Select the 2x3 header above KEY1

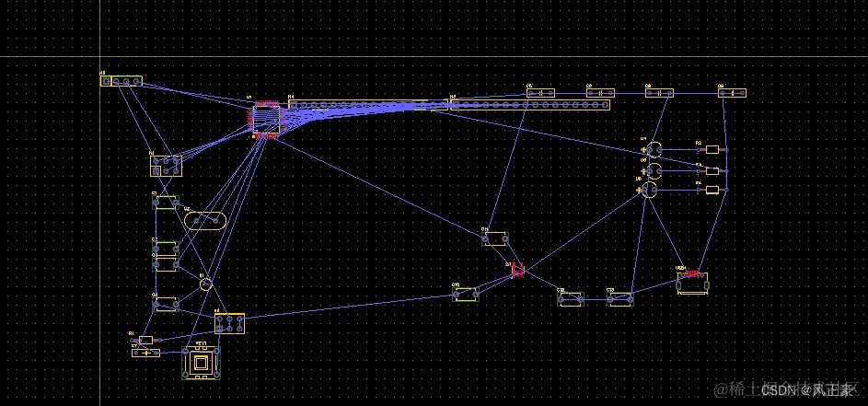pos(230,323)
